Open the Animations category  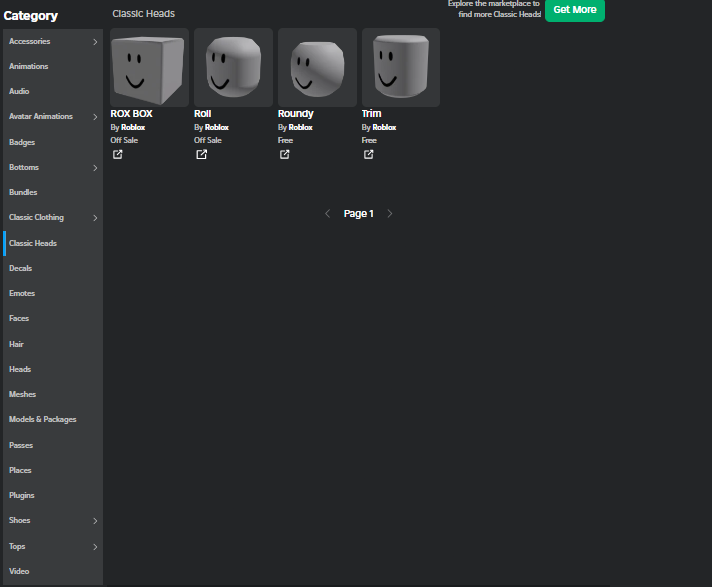coord(53,66)
